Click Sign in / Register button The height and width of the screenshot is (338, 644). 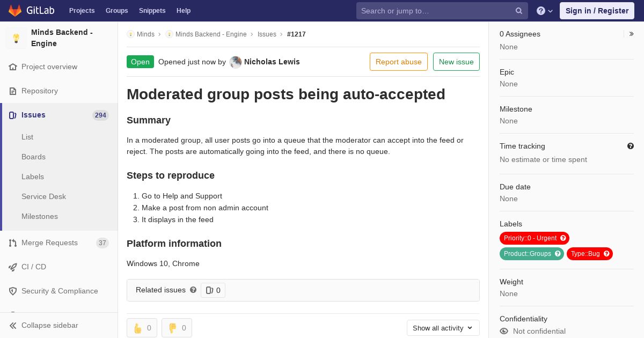[x=597, y=11]
